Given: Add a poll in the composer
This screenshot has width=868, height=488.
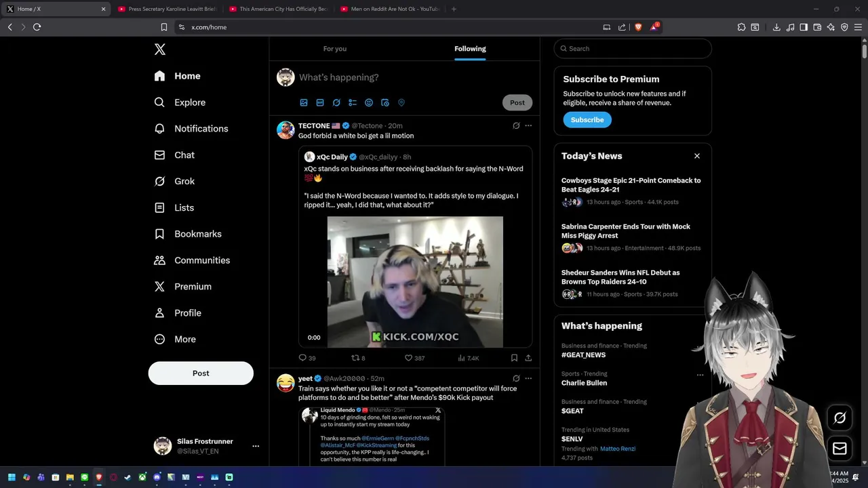Looking at the screenshot, I should [353, 103].
